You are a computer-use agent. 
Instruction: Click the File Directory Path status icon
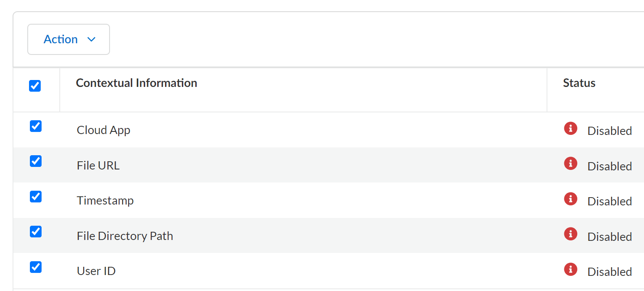570,234
